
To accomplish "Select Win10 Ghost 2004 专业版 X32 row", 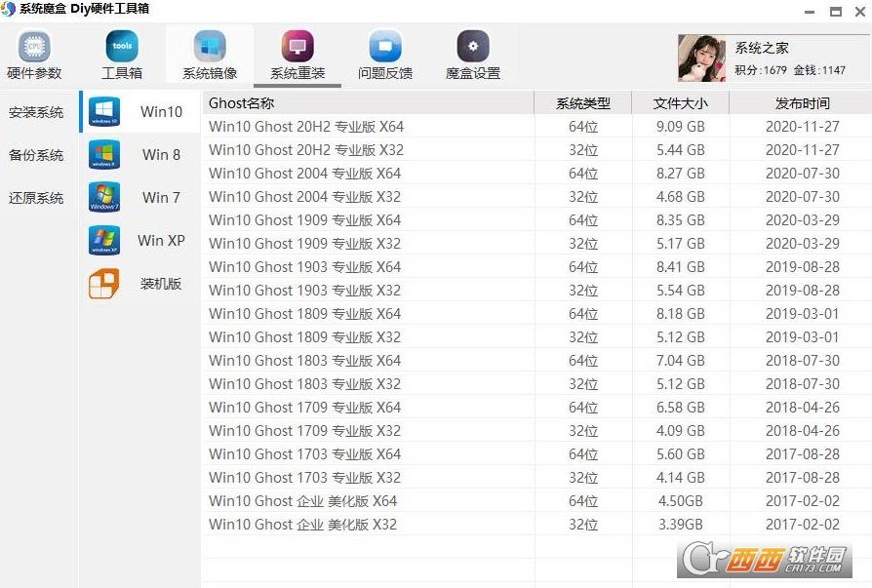I will (536, 197).
